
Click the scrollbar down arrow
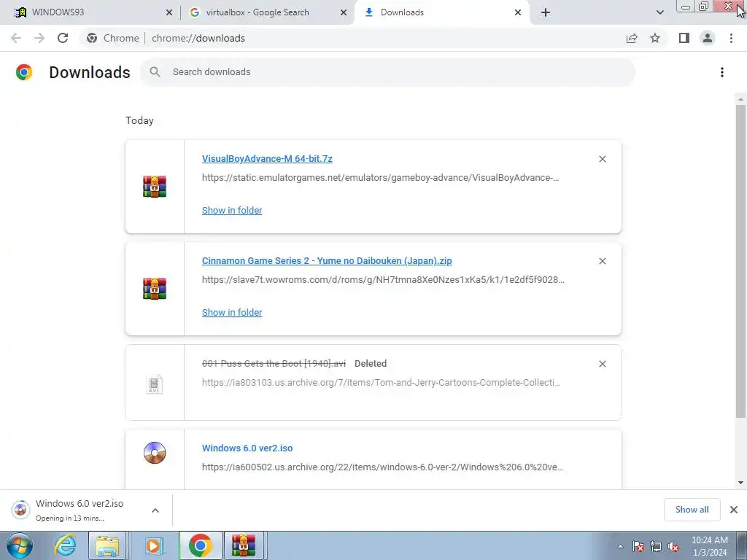740,483
